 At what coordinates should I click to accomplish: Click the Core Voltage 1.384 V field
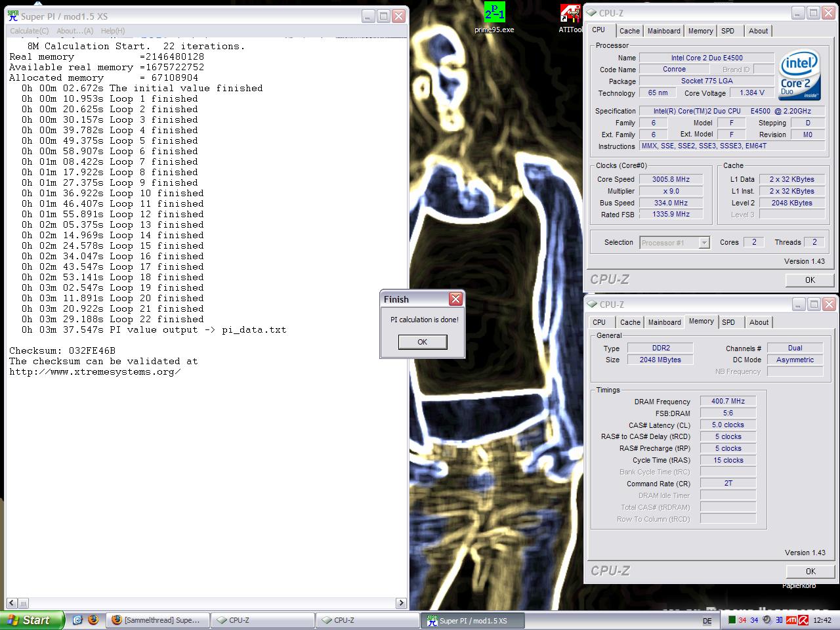[x=751, y=93]
